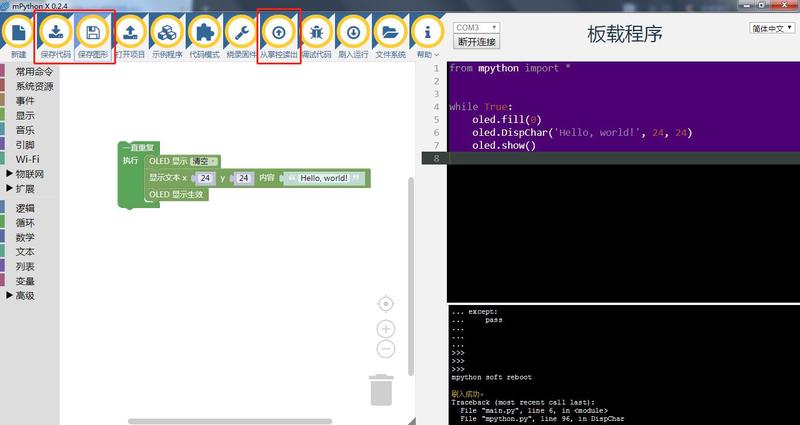Zoom in the block workspace
Screen dimensions: 800x425
click(x=386, y=329)
